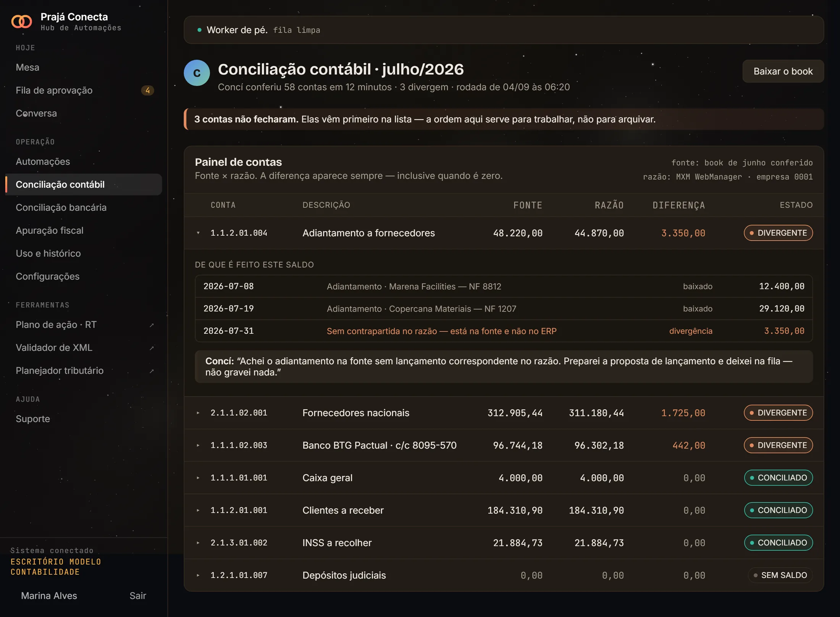The height and width of the screenshot is (617, 840).
Task: Expand the Depósitos judiciais row
Action: pos(198,575)
